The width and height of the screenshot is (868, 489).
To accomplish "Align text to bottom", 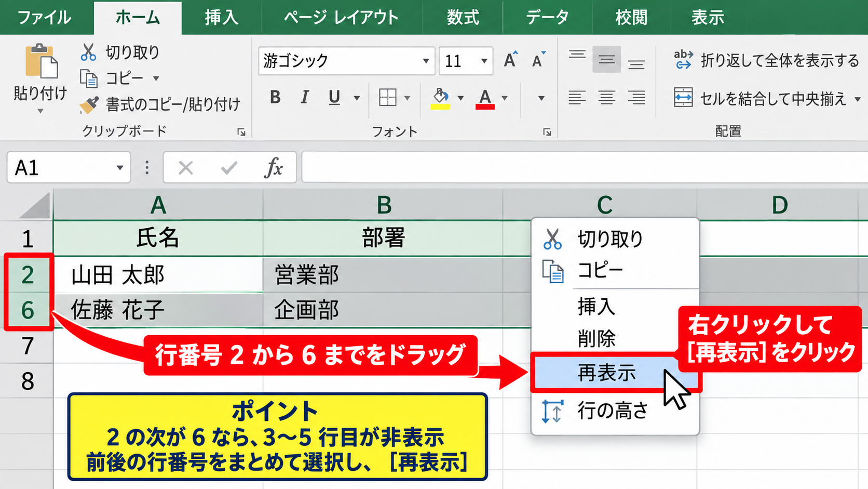I will tap(636, 64).
